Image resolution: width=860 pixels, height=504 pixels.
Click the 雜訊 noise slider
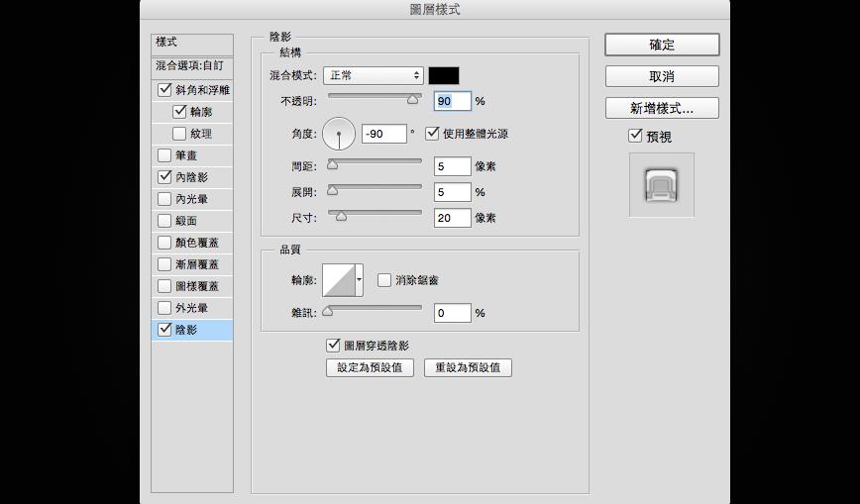pos(375,310)
